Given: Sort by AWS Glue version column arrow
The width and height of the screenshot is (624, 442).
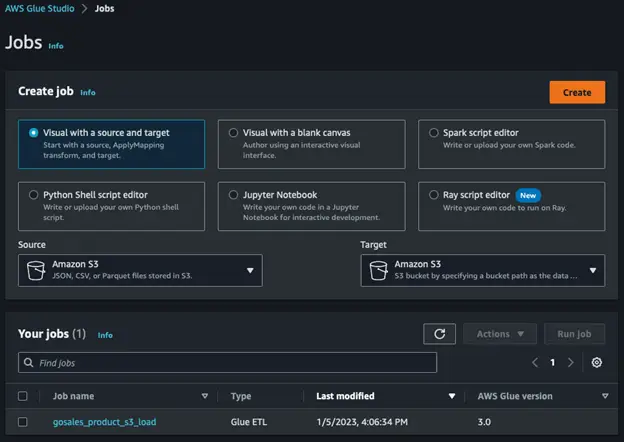Looking at the screenshot, I should [605, 396].
